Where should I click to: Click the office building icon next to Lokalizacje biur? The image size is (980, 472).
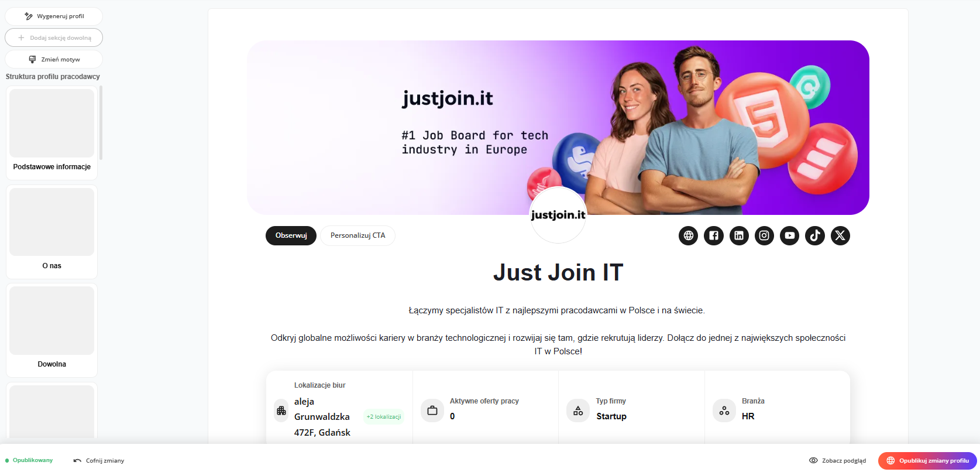[x=281, y=411]
